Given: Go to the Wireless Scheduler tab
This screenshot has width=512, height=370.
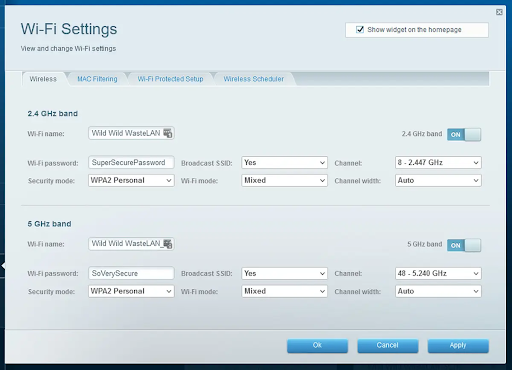Looking at the screenshot, I should pos(254,79).
